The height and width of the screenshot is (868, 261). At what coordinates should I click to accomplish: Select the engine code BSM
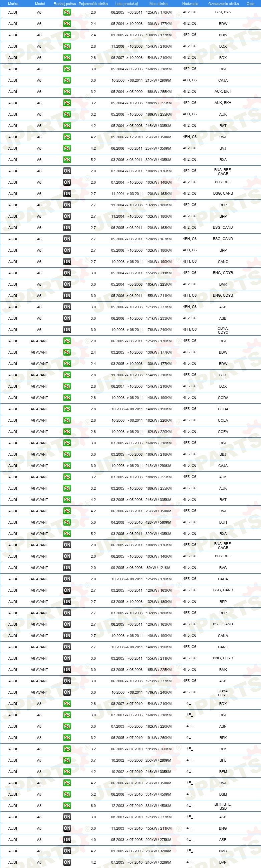coord(223,794)
